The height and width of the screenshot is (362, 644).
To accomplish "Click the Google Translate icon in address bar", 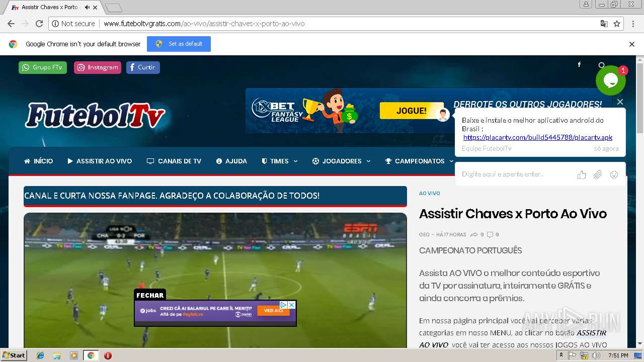I will [x=604, y=24].
